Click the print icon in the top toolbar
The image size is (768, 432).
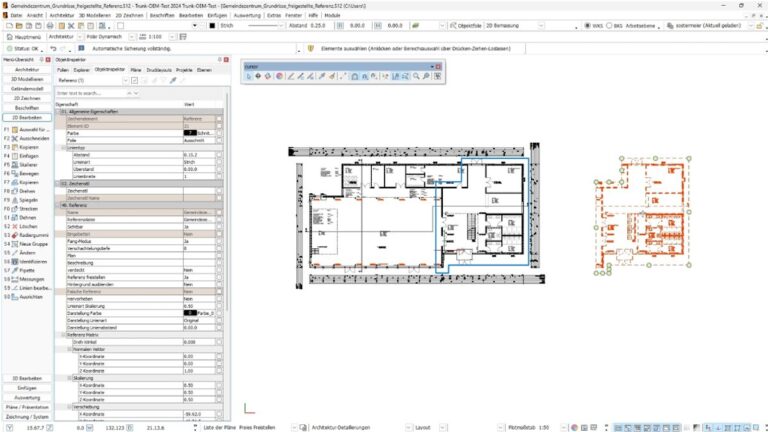50,25
